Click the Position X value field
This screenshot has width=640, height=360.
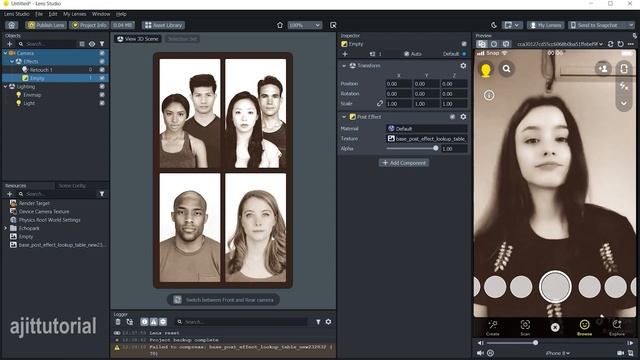point(398,84)
